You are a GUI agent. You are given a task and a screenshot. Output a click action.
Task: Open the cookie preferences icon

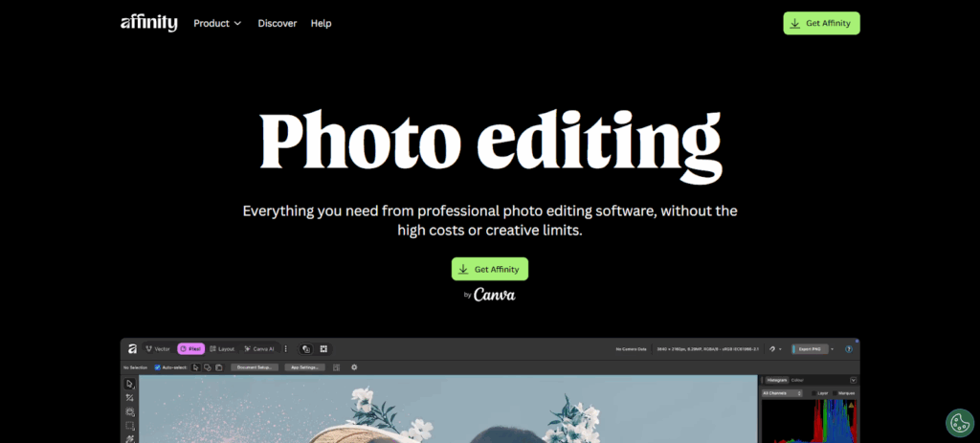959,422
